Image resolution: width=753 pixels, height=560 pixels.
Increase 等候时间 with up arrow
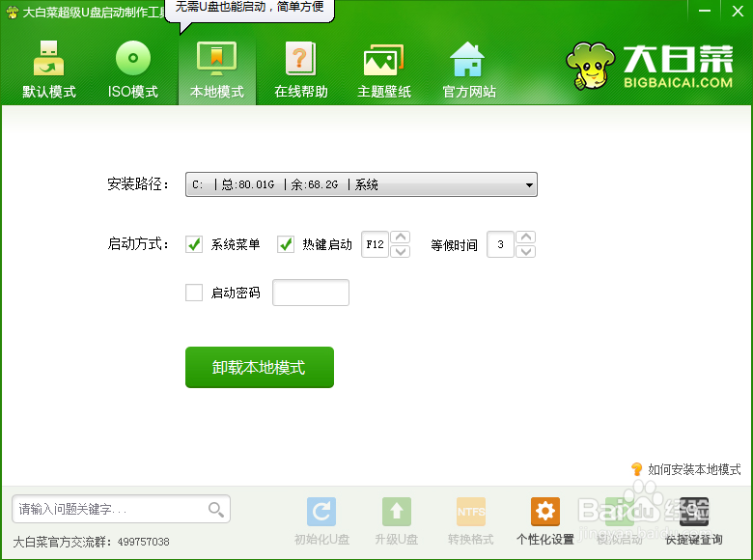pyautogui.click(x=526, y=238)
